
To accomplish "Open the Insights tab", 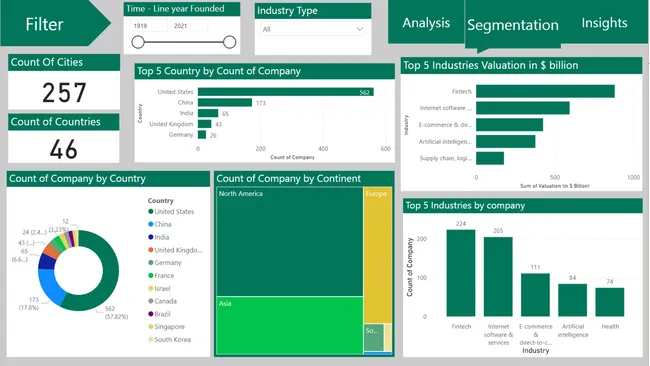I will tap(604, 22).
